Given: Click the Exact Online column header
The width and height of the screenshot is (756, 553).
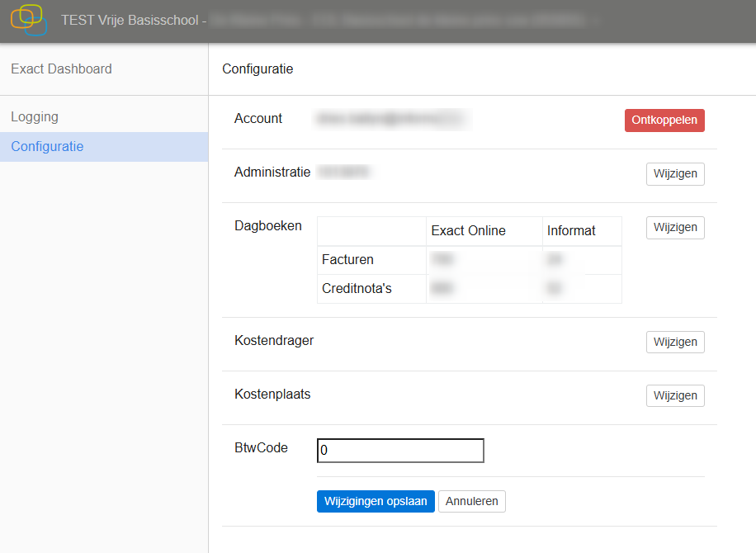Looking at the screenshot, I should tap(468, 231).
